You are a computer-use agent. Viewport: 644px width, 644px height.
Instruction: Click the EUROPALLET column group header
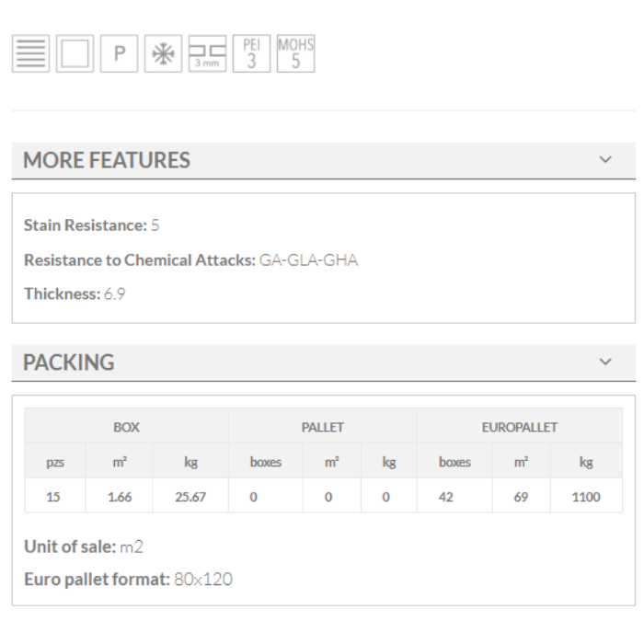pyautogui.click(x=519, y=427)
